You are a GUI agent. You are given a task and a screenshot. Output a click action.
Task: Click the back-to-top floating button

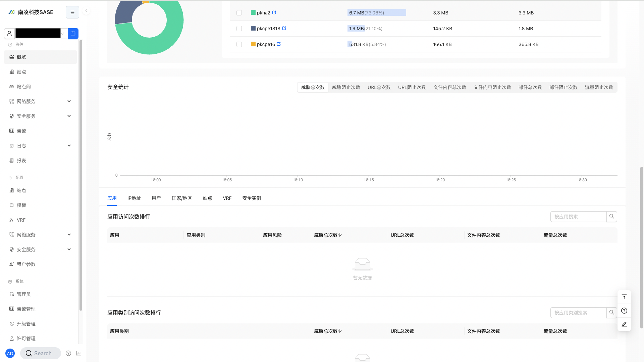click(624, 297)
